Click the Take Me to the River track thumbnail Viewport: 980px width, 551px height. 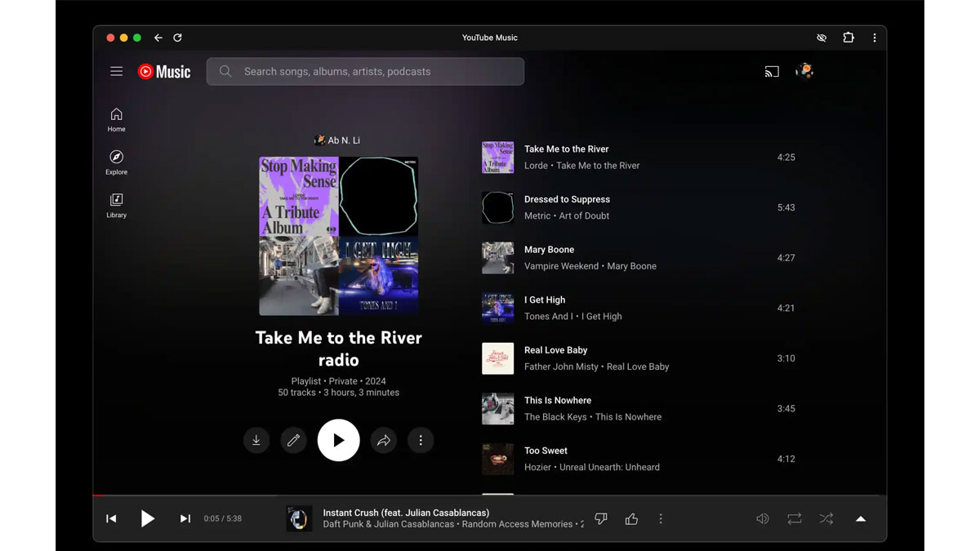tap(497, 158)
